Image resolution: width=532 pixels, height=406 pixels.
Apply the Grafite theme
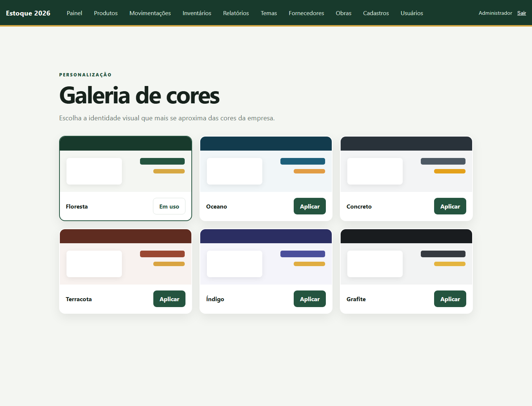coord(450,299)
